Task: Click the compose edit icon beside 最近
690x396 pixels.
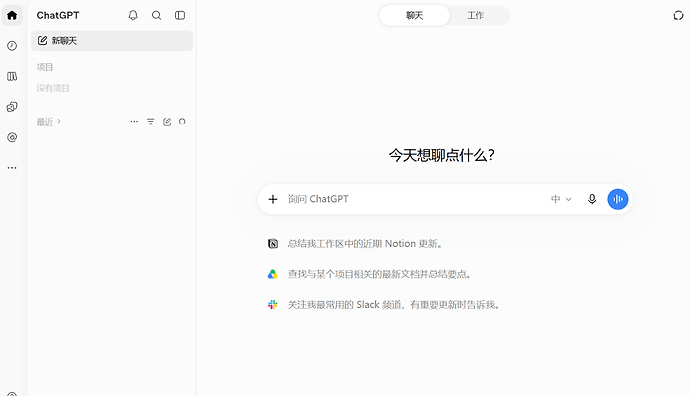Action: [167, 121]
